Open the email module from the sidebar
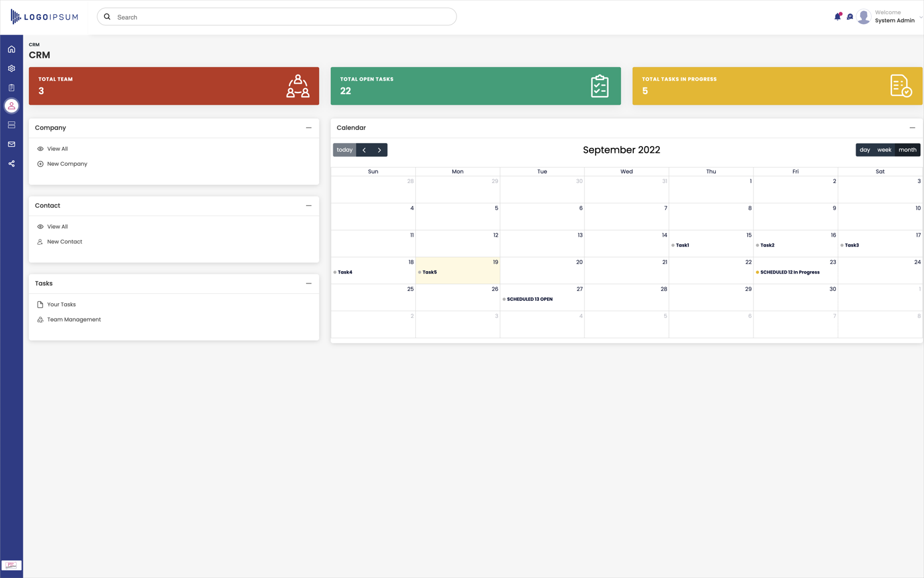The width and height of the screenshot is (924, 578). pyautogui.click(x=11, y=144)
